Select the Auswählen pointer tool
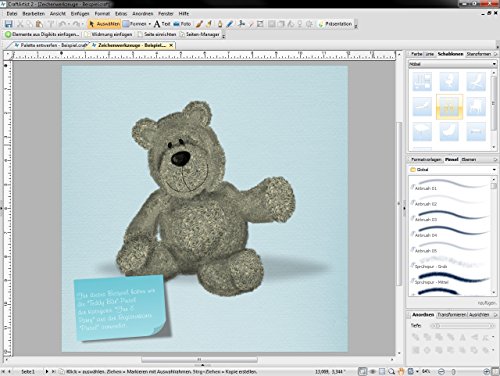The width and height of the screenshot is (500, 376). click(x=105, y=24)
